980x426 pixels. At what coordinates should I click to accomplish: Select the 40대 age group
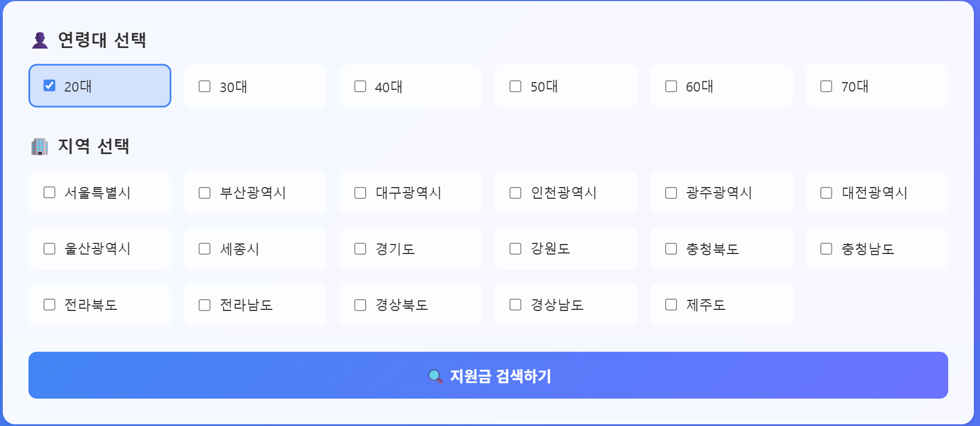point(360,87)
